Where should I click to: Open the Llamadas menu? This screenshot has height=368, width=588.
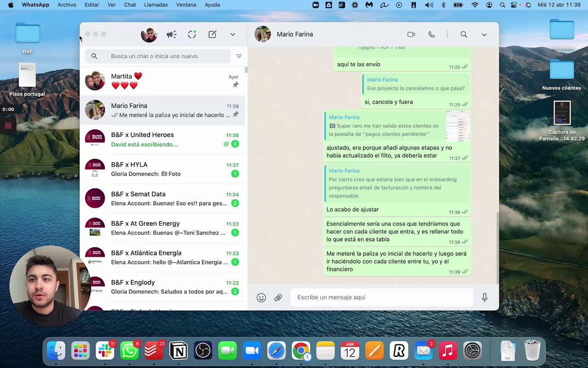pos(156,5)
